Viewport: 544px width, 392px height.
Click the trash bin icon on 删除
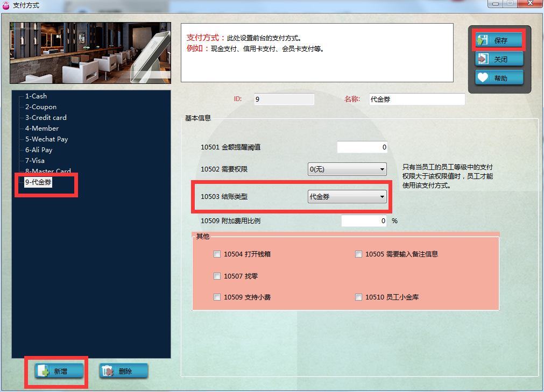108,371
